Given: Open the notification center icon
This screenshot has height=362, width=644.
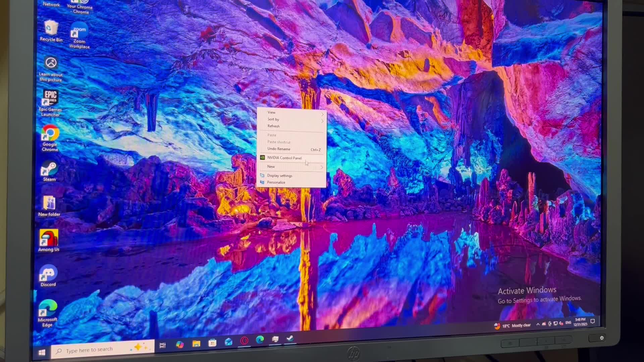Looking at the screenshot, I should click(x=593, y=321).
